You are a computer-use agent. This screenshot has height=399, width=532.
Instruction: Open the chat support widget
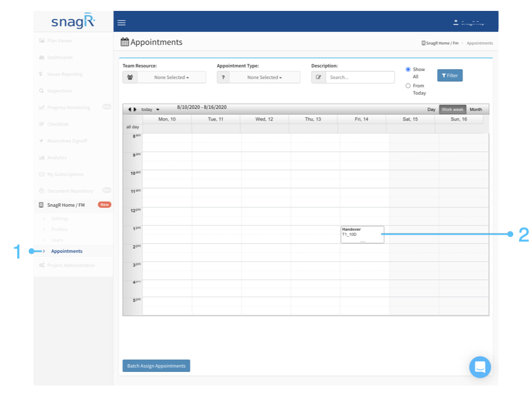480,367
